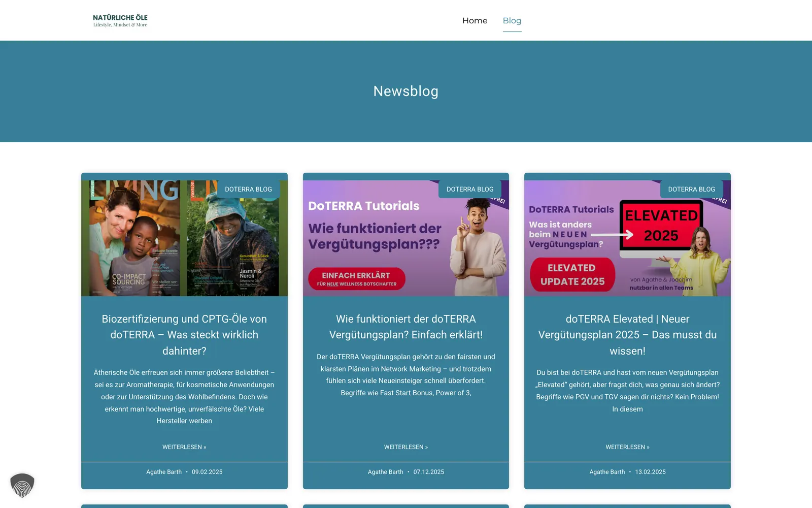Click the Natürliche Öle site logo
This screenshot has width=812, height=508.
(120, 20)
